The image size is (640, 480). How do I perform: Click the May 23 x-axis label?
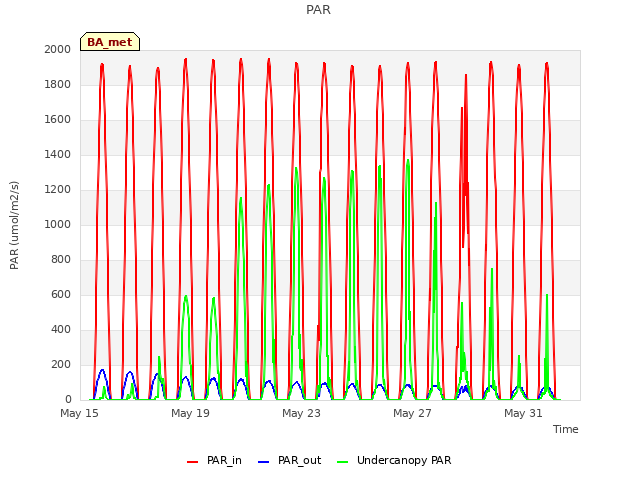(302, 413)
